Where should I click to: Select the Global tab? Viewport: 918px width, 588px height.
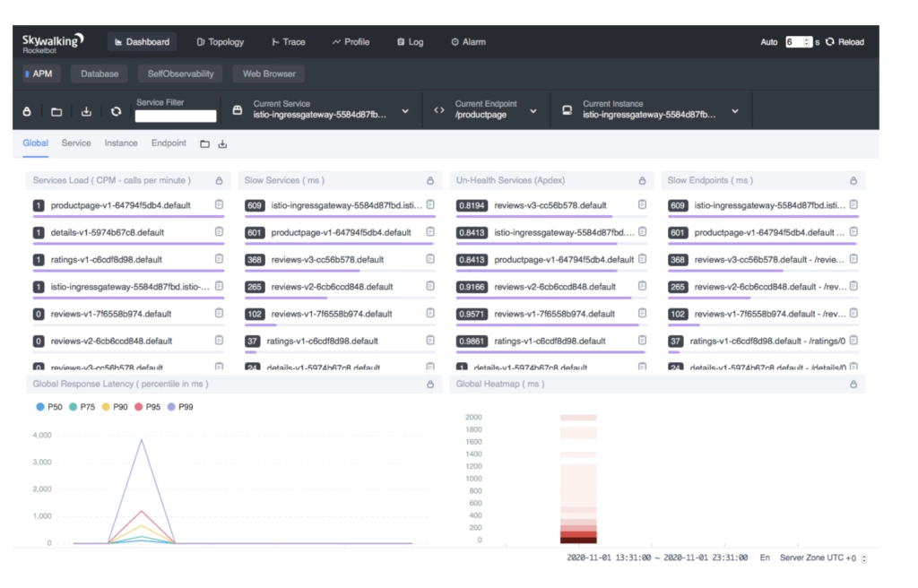coord(35,143)
